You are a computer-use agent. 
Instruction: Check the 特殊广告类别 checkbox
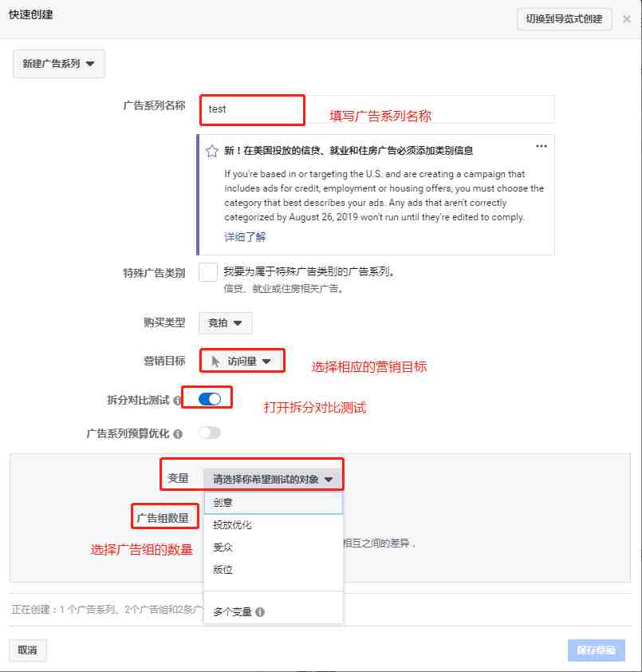(x=208, y=273)
